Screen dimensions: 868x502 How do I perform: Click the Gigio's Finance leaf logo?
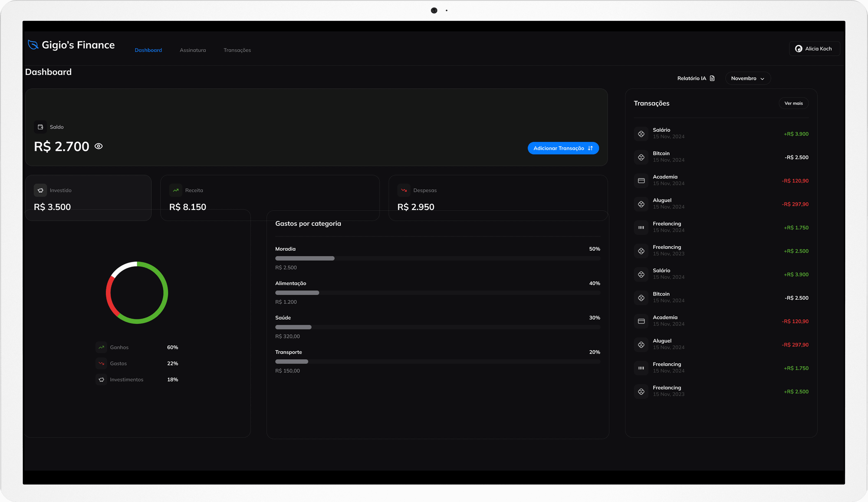coord(33,45)
